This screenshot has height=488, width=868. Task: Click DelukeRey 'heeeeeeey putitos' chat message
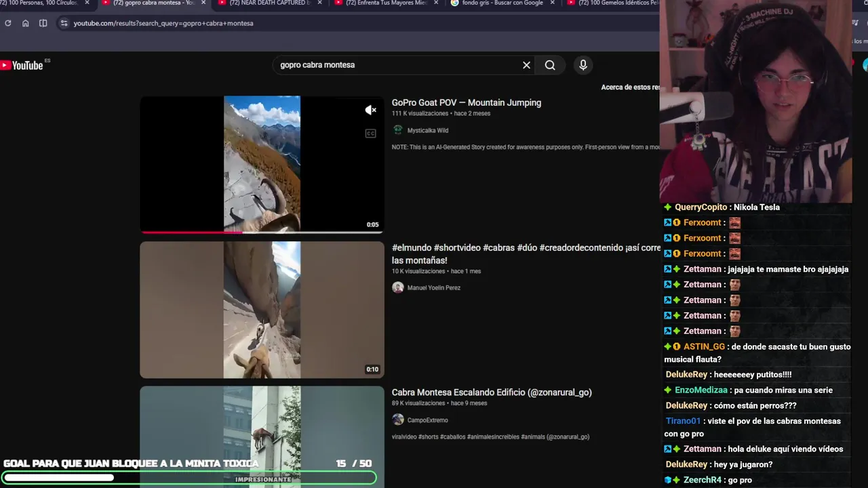pyautogui.click(x=753, y=375)
